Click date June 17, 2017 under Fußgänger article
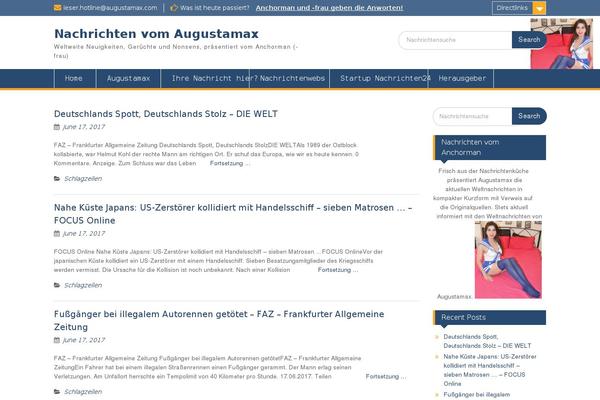 click(84, 340)
